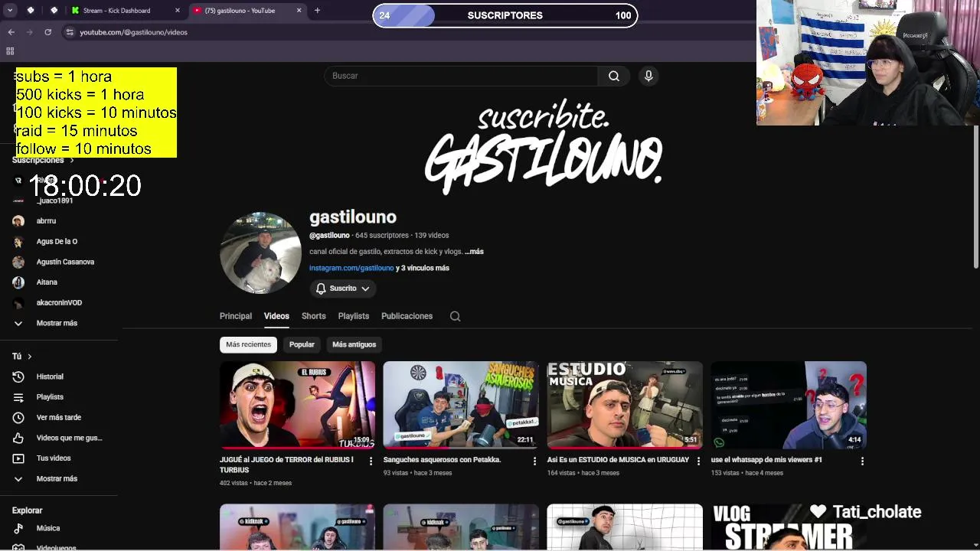The image size is (980, 551).
Task: Open video title use el whatsapp de mis viewers
Action: click(x=766, y=460)
